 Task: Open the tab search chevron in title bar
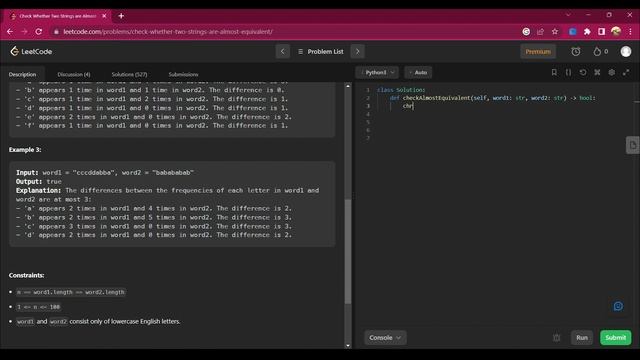pyautogui.click(x=568, y=15)
